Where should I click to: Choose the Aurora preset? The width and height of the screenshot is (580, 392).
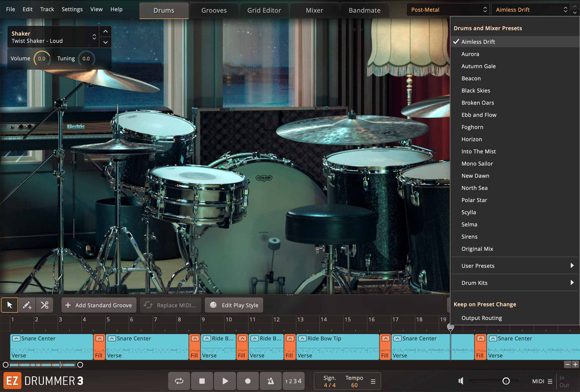(515, 54)
